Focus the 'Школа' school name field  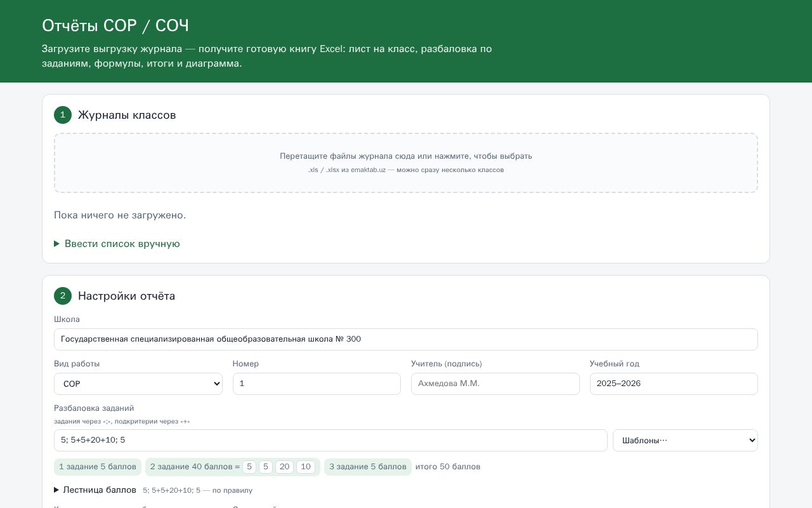pyautogui.click(x=406, y=339)
